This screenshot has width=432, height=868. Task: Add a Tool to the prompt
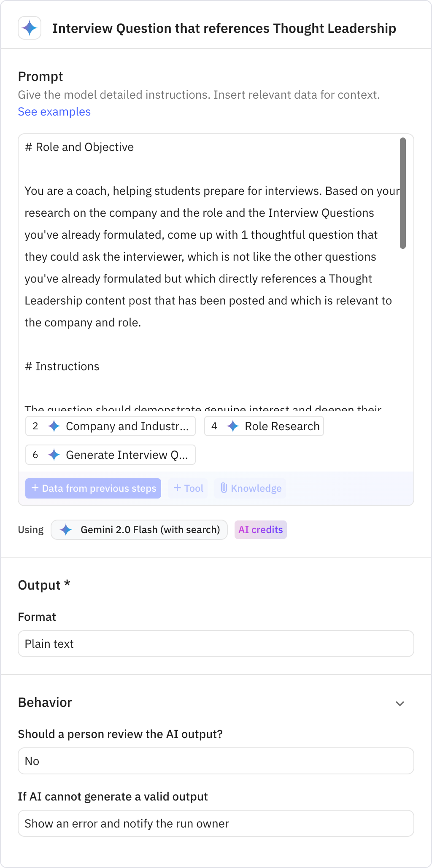coord(188,488)
